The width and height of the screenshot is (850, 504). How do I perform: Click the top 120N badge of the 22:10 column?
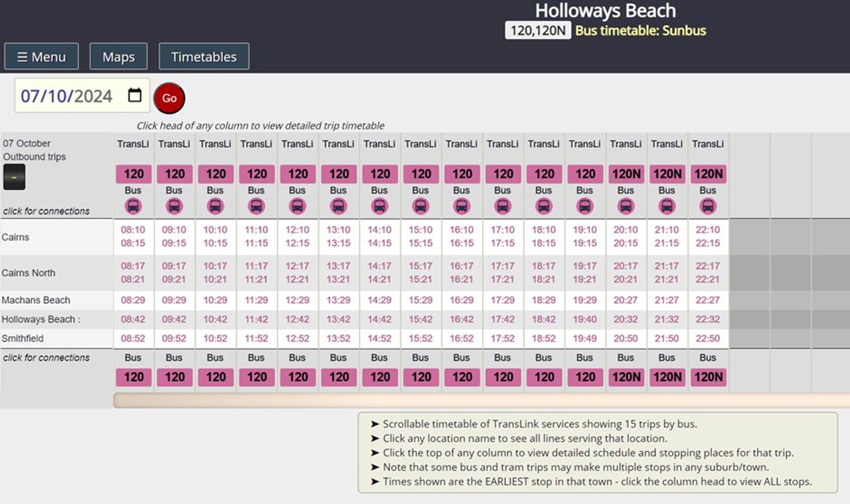click(x=708, y=174)
